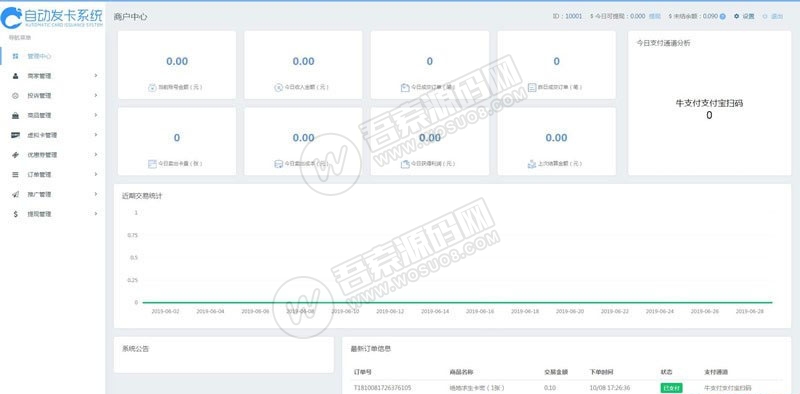Click the blue help icon beside 未结余额

[722, 16]
